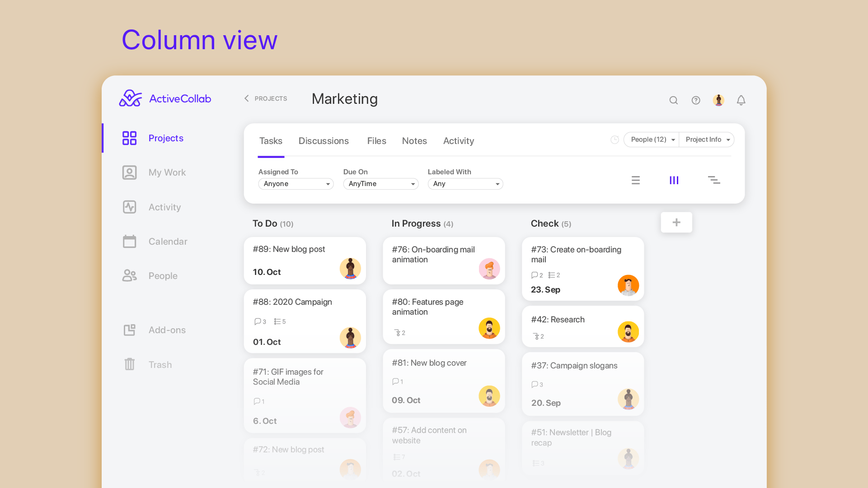This screenshot has height=488, width=868.
Task: Switch to the list view layout
Action: (635, 180)
